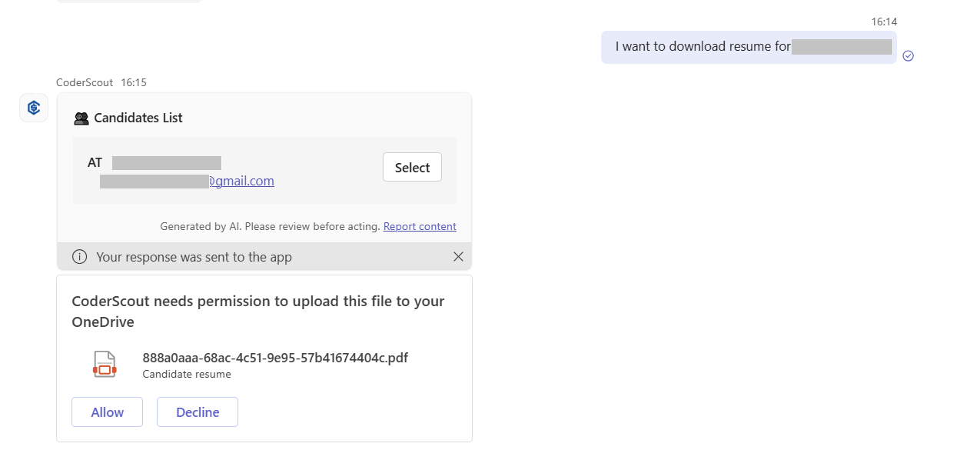Click the sent checkmark beside the outgoing message
Screen dimensions: 980x450
(x=908, y=55)
